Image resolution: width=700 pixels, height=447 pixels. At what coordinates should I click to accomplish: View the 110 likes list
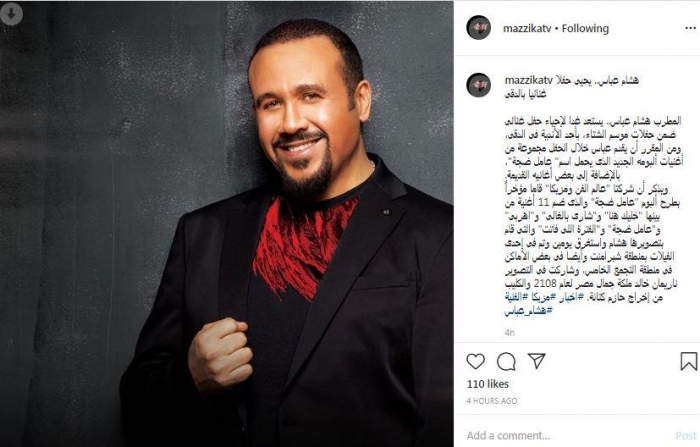point(488,384)
